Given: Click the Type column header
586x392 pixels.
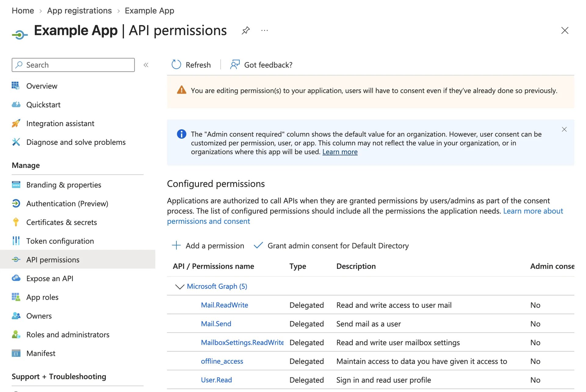Looking at the screenshot, I should [298, 266].
